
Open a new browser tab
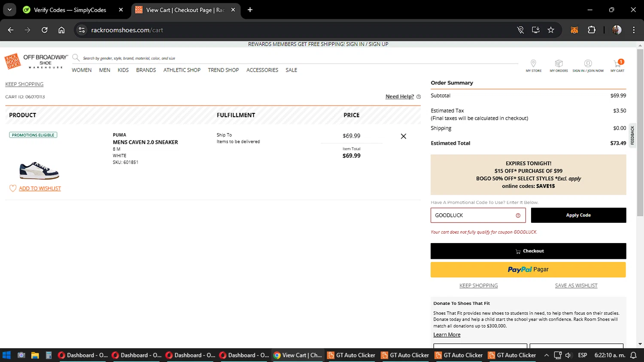(250, 10)
